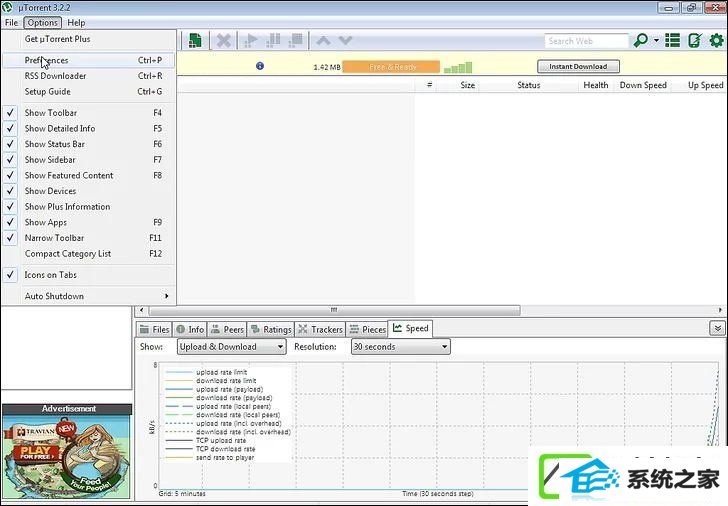Toggle Narrow Toolbar option
Viewport: 728px width, 506px height.
pos(88,238)
